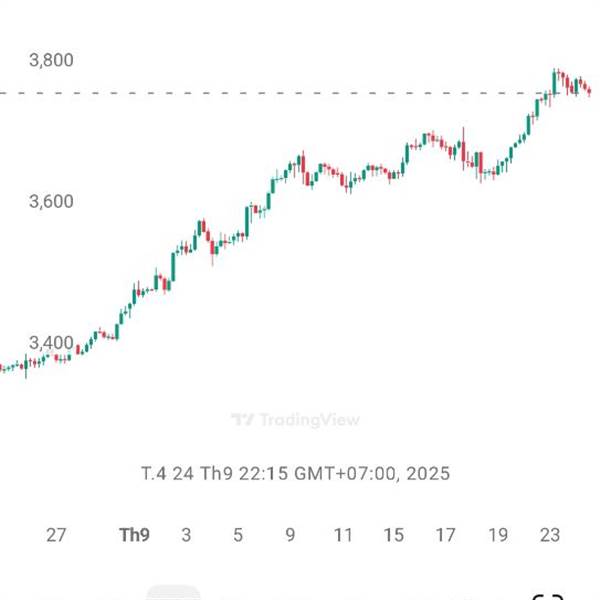This screenshot has height=600, width=600.
Task: Click date label 17 on time axis
Action: pyautogui.click(x=447, y=535)
